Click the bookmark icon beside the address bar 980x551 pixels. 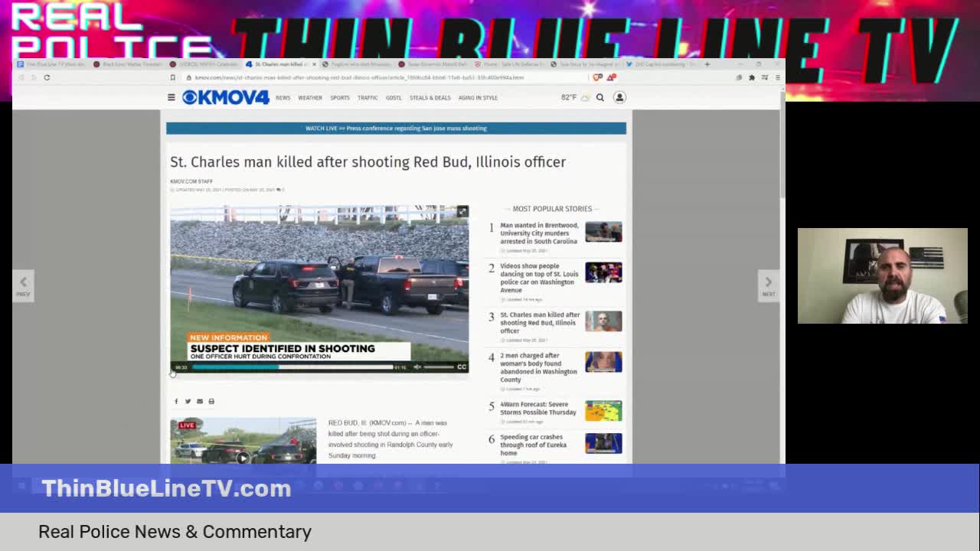(172, 77)
